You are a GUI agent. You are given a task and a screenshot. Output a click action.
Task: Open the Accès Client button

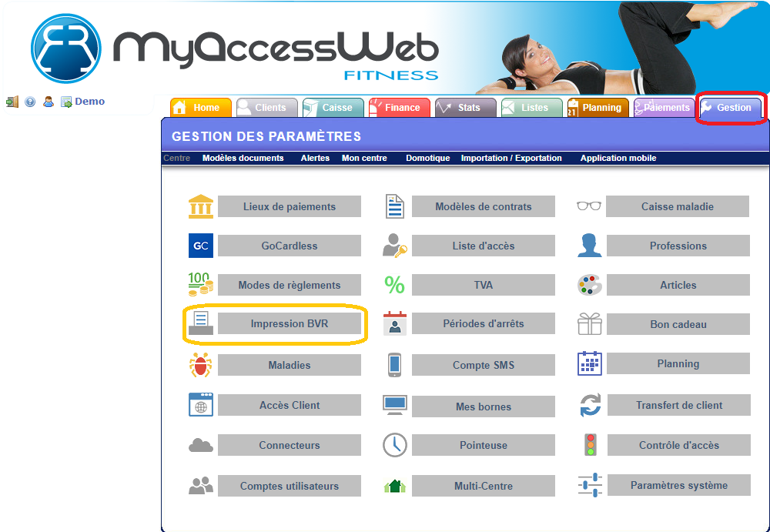[290, 405]
